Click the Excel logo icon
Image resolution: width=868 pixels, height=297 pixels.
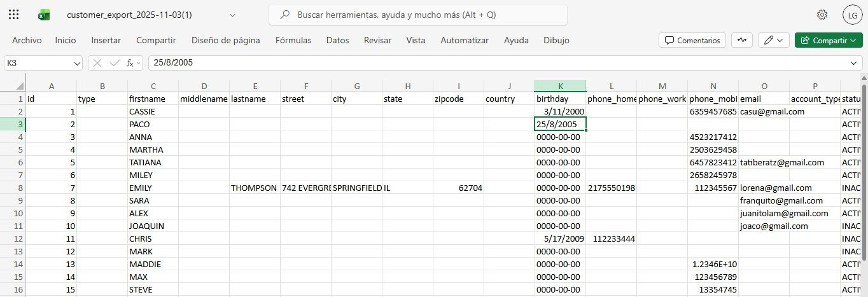(x=44, y=15)
